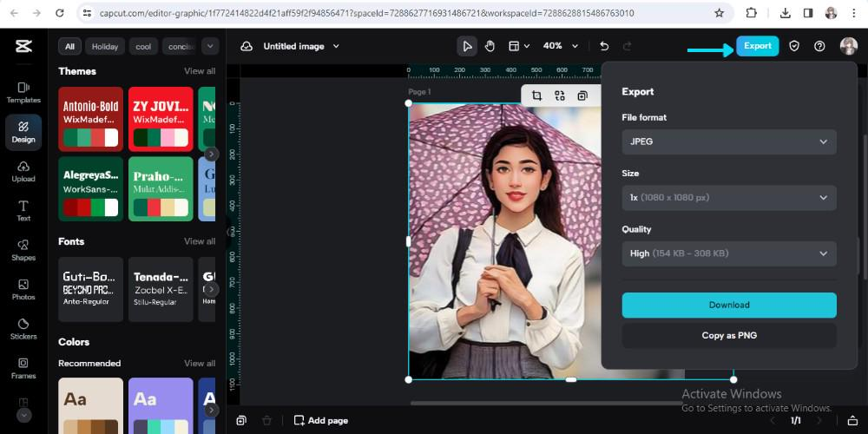Open the Design sidebar panel
The height and width of the screenshot is (434, 868).
(x=23, y=132)
